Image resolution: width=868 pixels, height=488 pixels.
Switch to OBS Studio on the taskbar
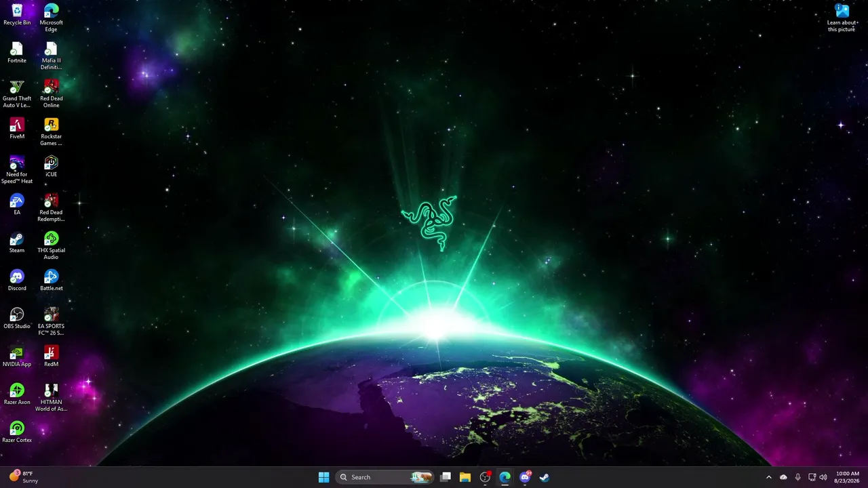tap(485, 477)
